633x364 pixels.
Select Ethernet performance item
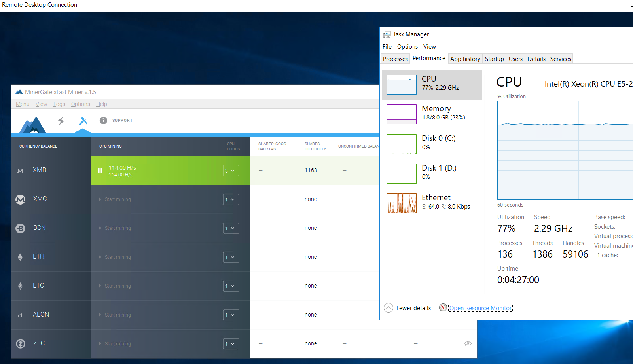[432, 203]
